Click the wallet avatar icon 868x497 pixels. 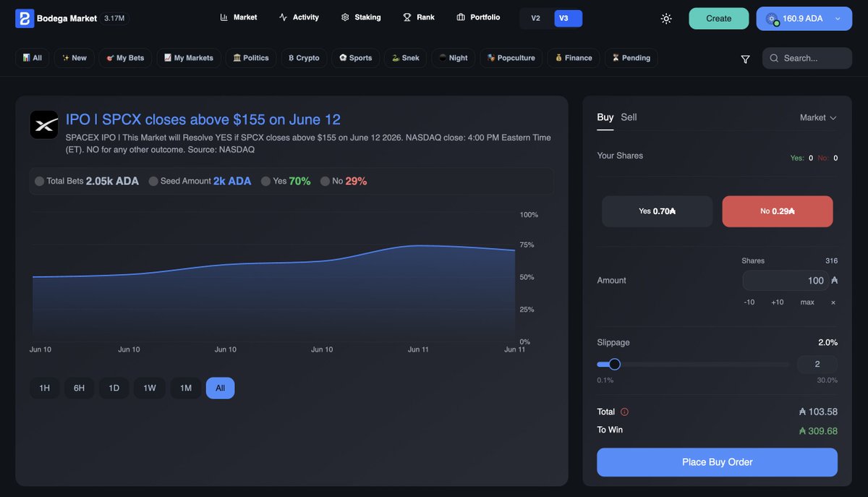(x=773, y=19)
